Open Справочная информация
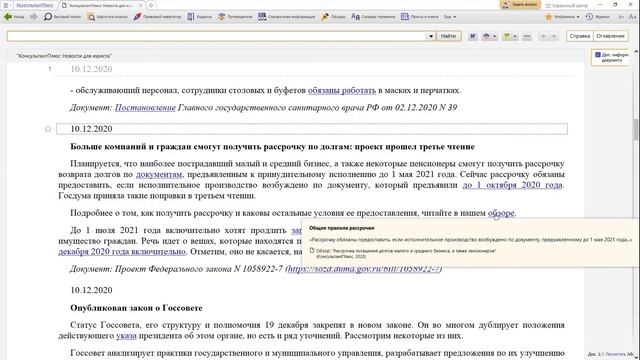This screenshot has width=640, height=360. coord(287,17)
